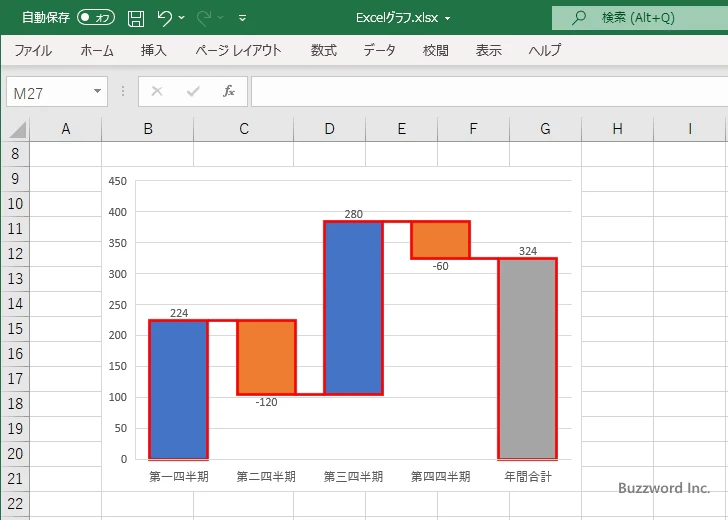Select column E header
Image resolution: width=728 pixels, height=520 pixels.
tap(402, 129)
